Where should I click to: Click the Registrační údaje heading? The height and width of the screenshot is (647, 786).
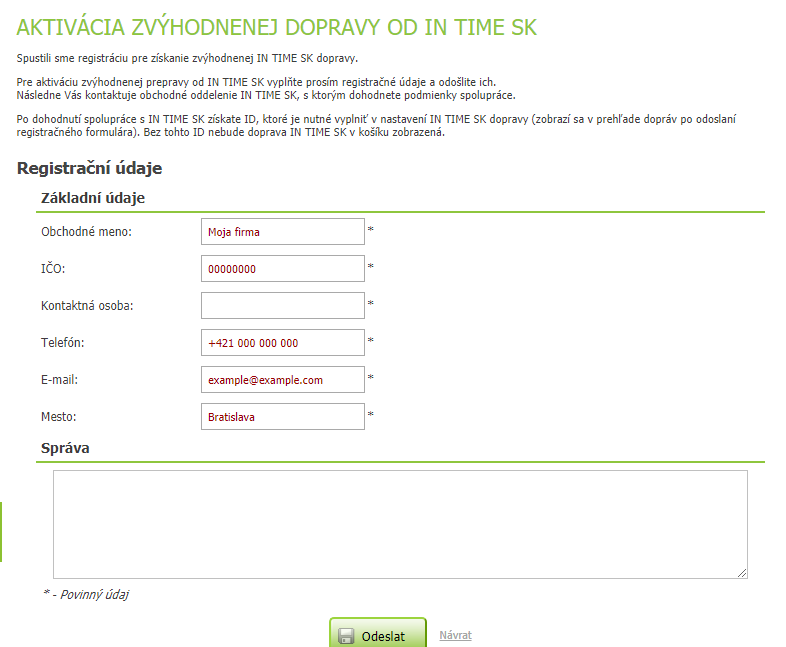tap(90, 168)
